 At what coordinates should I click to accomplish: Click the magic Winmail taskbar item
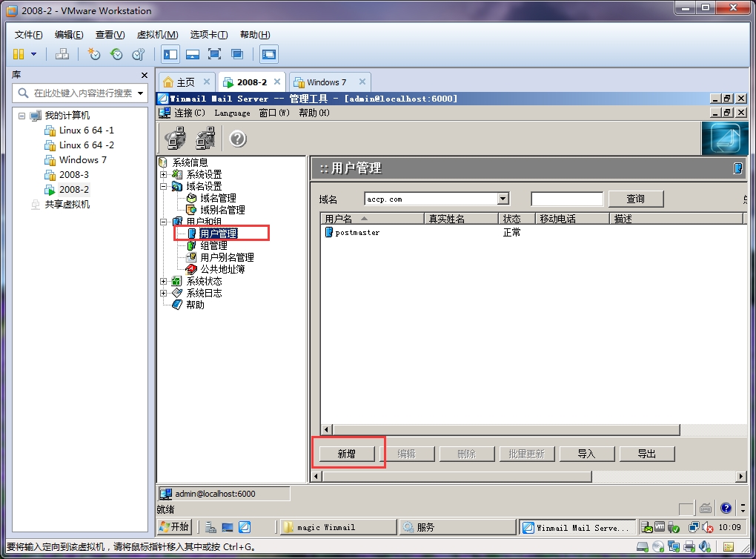pos(339,527)
